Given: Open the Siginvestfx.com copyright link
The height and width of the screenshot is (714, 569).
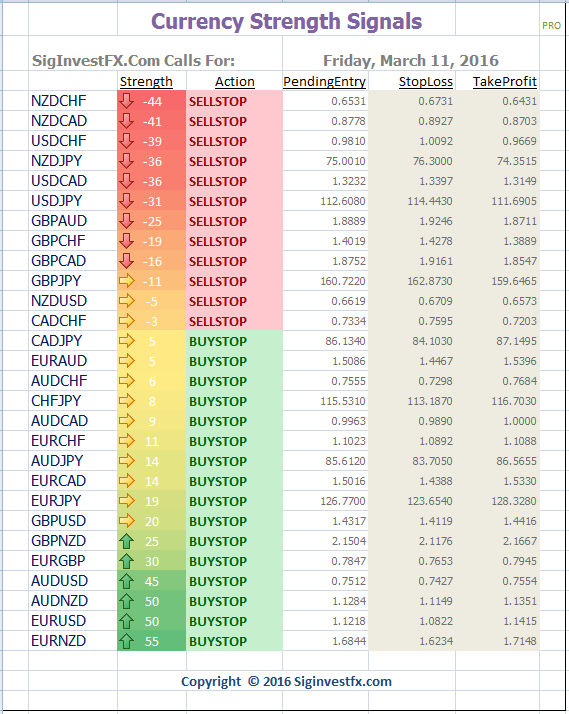Looking at the screenshot, I should coord(286,682).
